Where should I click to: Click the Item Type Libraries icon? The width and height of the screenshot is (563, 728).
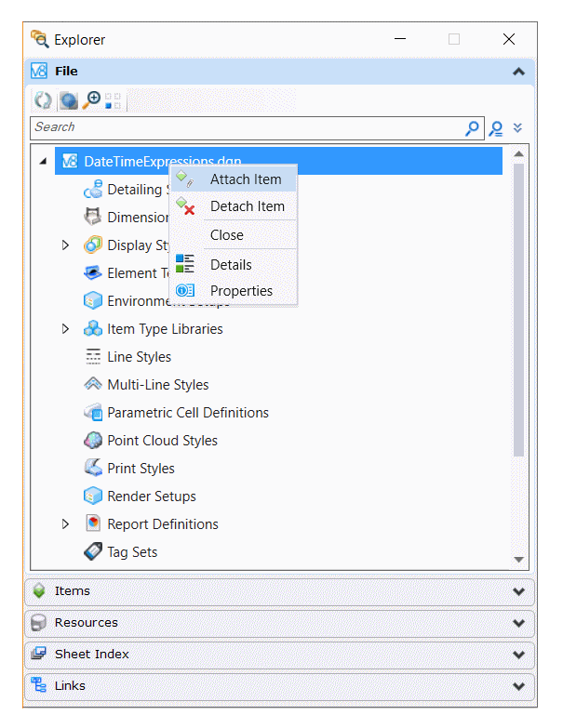coord(93,328)
